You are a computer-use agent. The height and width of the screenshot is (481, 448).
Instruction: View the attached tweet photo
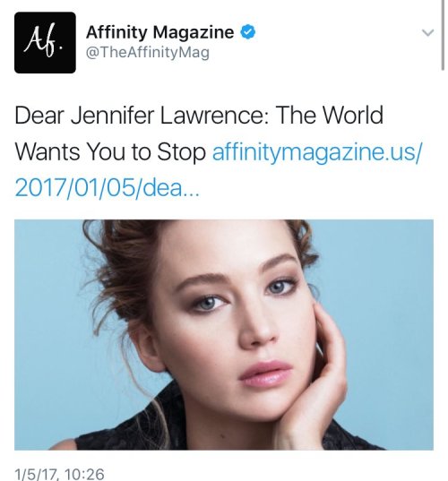(224, 335)
